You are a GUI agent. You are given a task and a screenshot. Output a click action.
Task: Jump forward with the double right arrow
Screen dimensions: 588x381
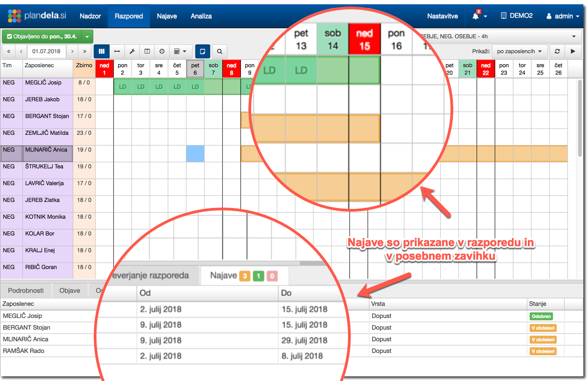pyautogui.click(x=84, y=51)
